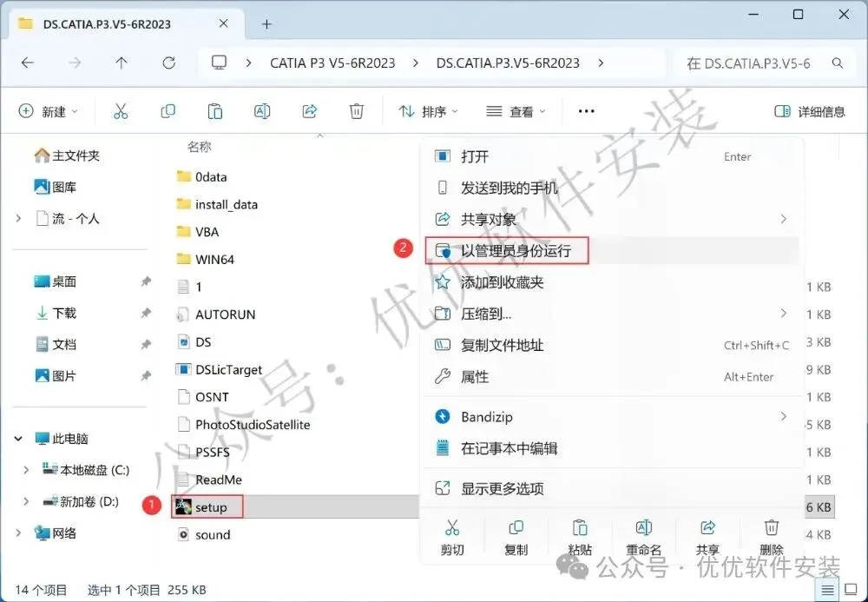The width and height of the screenshot is (868, 602).
Task: Click the Delete trash icon in toolbar
Action: pyautogui.click(x=357, y=111)
